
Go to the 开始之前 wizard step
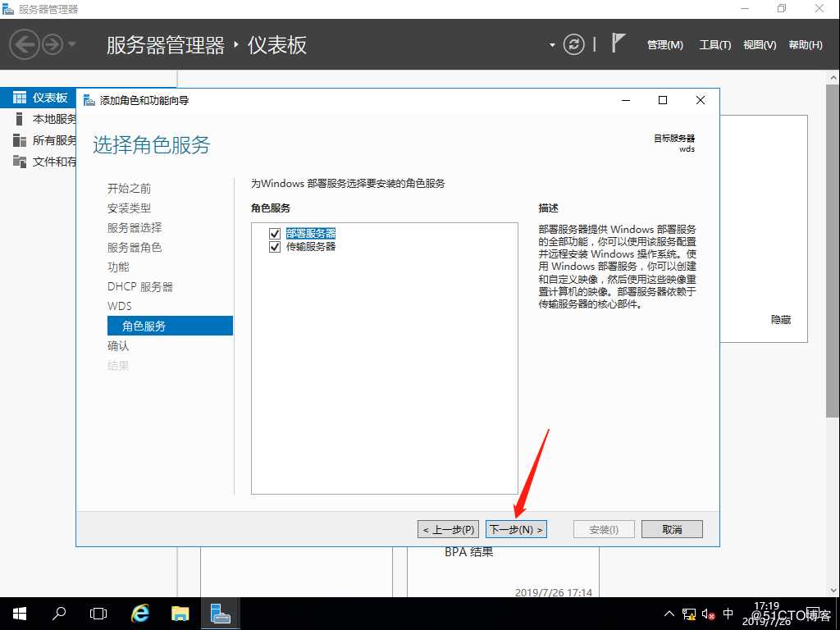click(129, 189)
